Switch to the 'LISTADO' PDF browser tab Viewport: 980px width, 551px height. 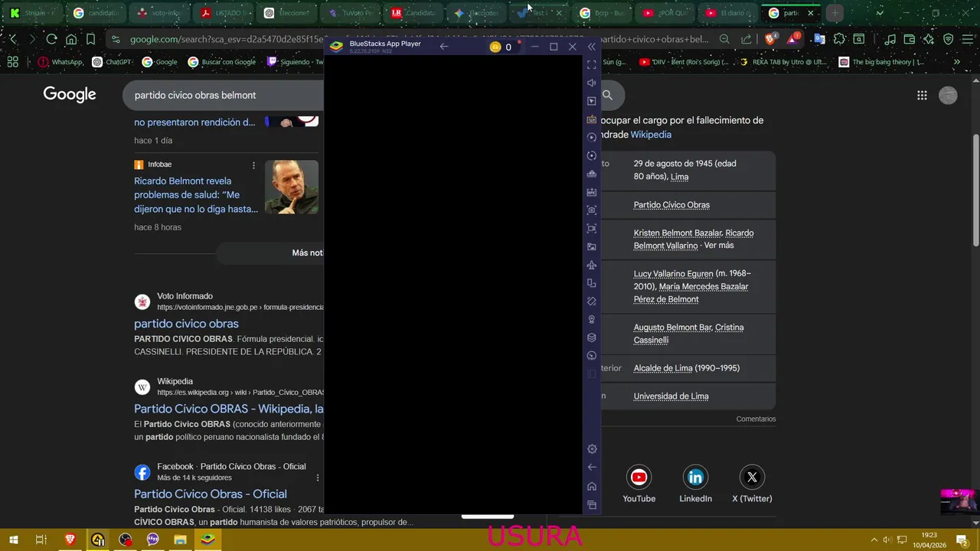tap(223, 13)
